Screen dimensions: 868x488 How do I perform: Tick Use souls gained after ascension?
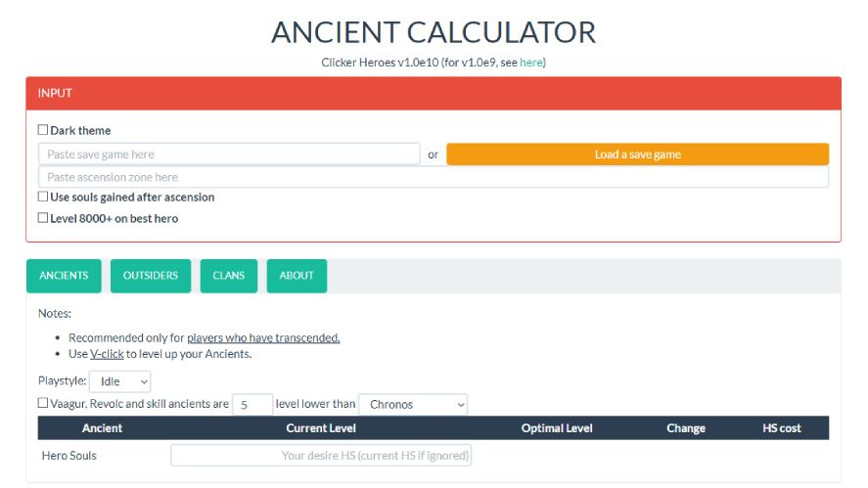[43, 197]
